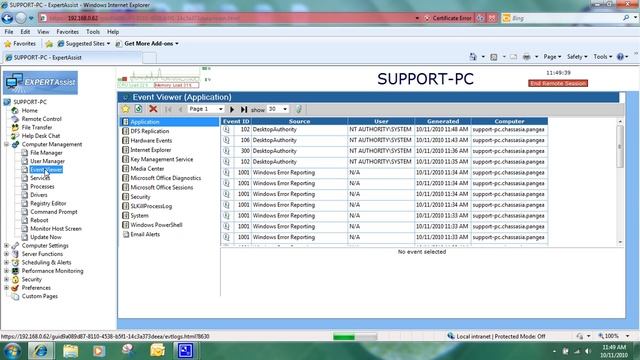This screenshot has width=640, height=360.
Task: Open File Manager under Computer Management
Action: pyautogui.click(x=46, y=153)
